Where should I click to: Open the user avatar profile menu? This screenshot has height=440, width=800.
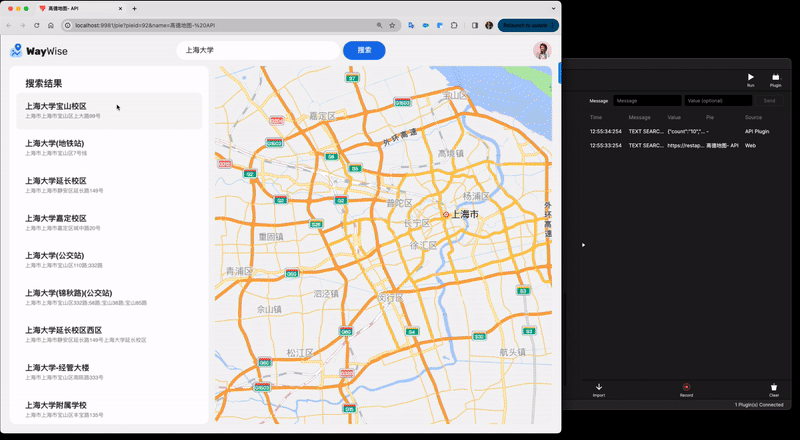(542, 51)
